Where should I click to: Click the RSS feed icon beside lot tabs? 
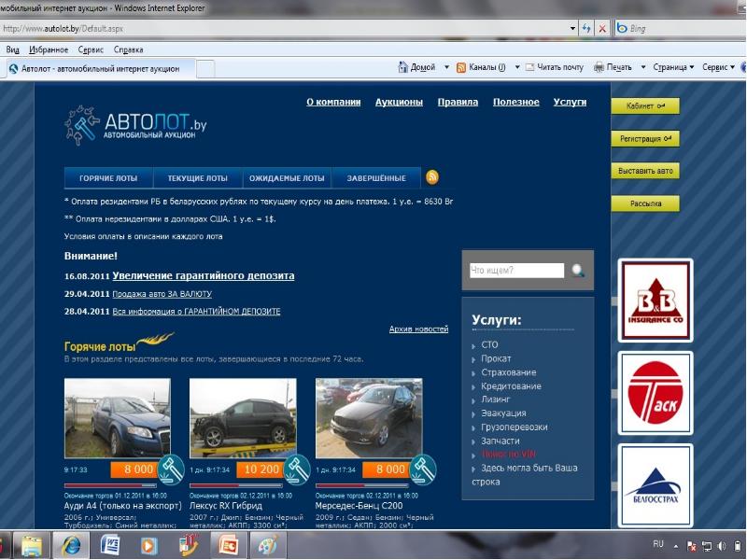click(x=432, y=177)
